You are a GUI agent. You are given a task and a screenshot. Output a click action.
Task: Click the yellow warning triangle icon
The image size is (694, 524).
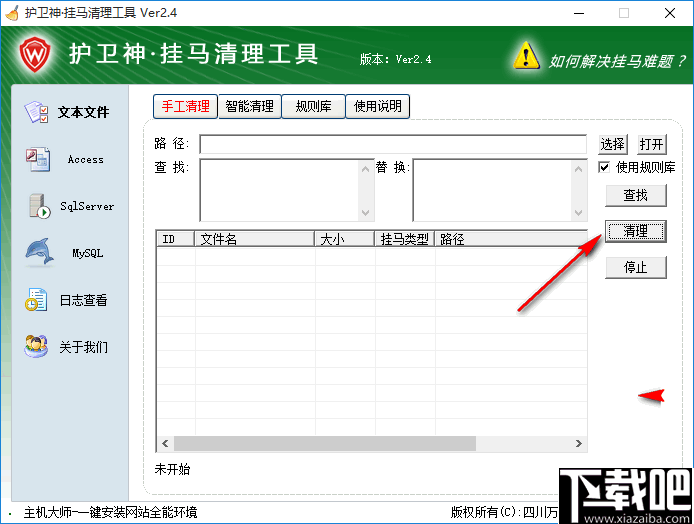click(526, 55)
